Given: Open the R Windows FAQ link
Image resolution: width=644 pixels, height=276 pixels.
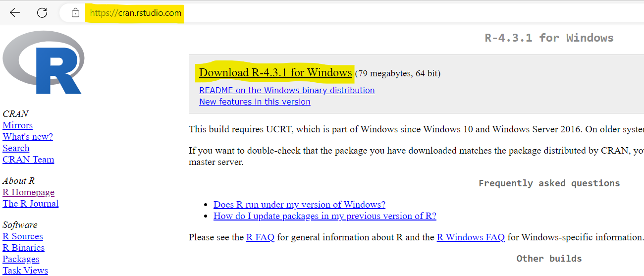Looking at the screenshot, I should point(471,237).
